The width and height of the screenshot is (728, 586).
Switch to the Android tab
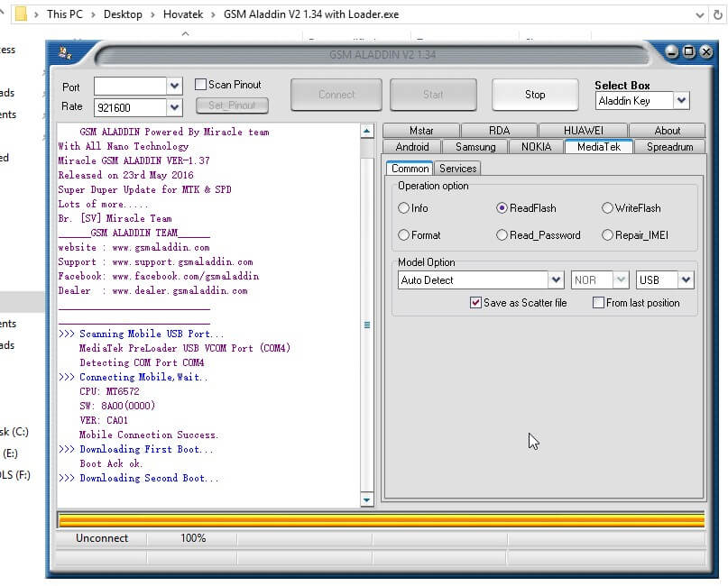(412, 147)
